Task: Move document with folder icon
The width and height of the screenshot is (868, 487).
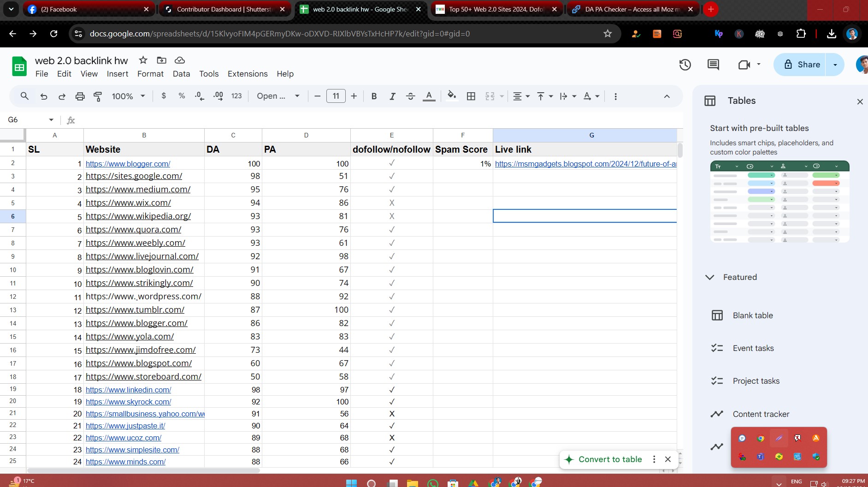Action: [161, 60]
